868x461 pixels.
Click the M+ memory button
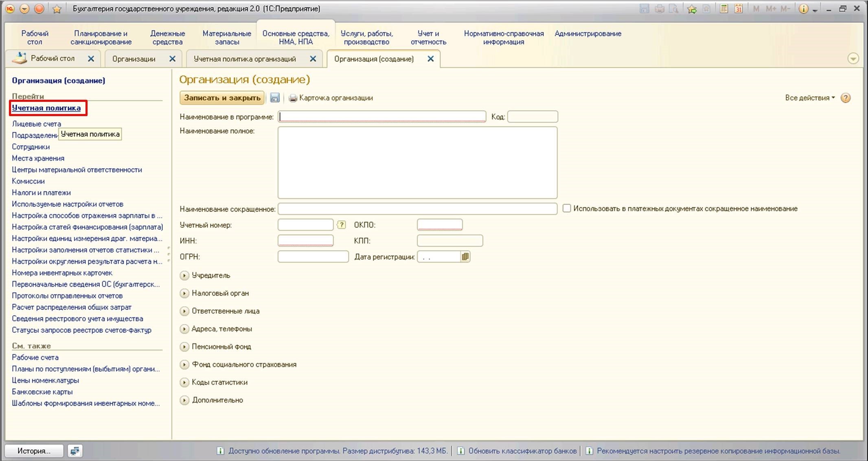[x=771, y=9]
